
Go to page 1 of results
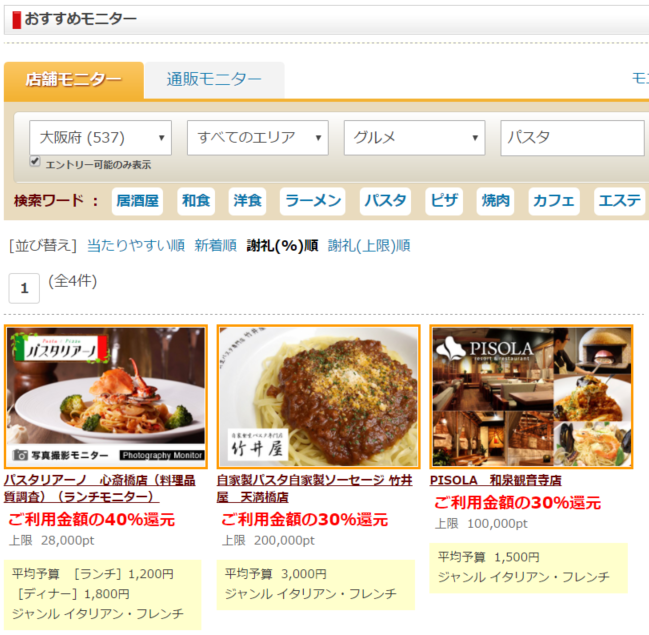pos(24,288)
